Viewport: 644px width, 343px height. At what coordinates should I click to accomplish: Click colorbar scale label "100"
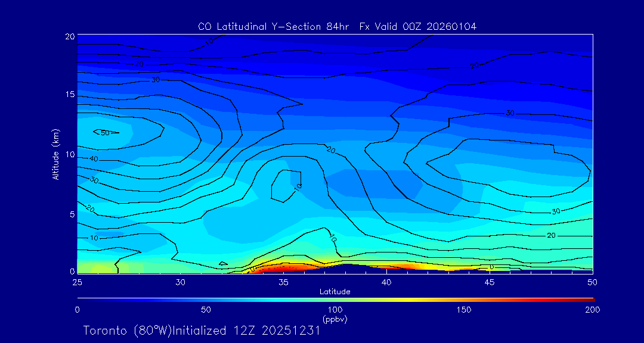point(335,310)
